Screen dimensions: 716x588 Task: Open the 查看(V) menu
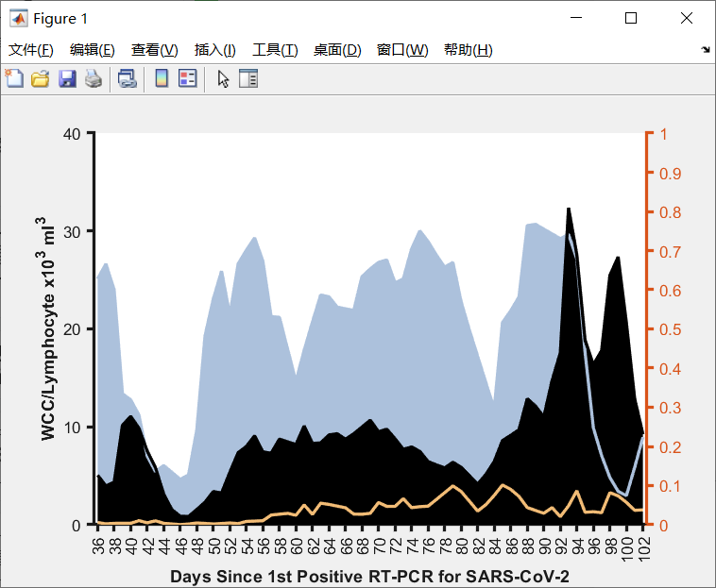click(154, 50)
